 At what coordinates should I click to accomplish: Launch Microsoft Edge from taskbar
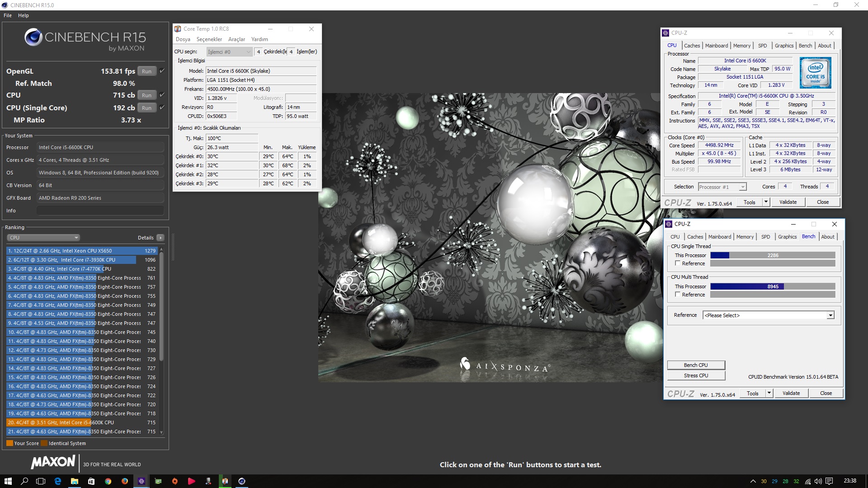tap(57, 481)
